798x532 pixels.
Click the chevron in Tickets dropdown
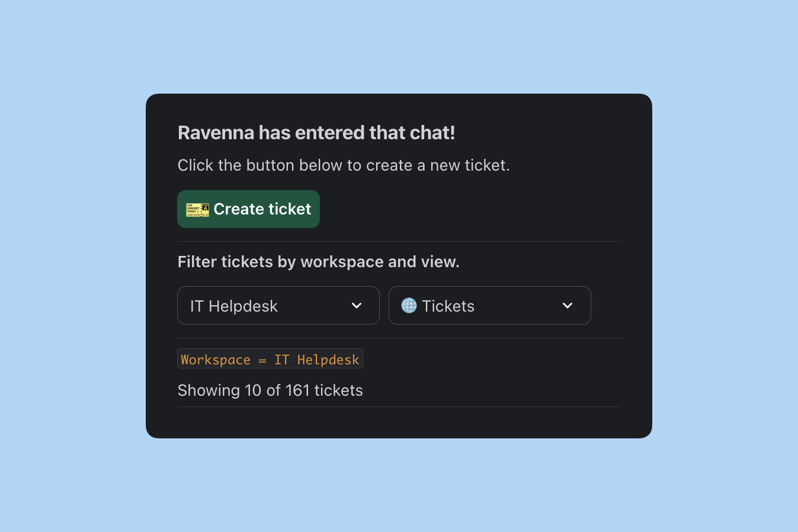pyautogui.click(x=568, y=306)
